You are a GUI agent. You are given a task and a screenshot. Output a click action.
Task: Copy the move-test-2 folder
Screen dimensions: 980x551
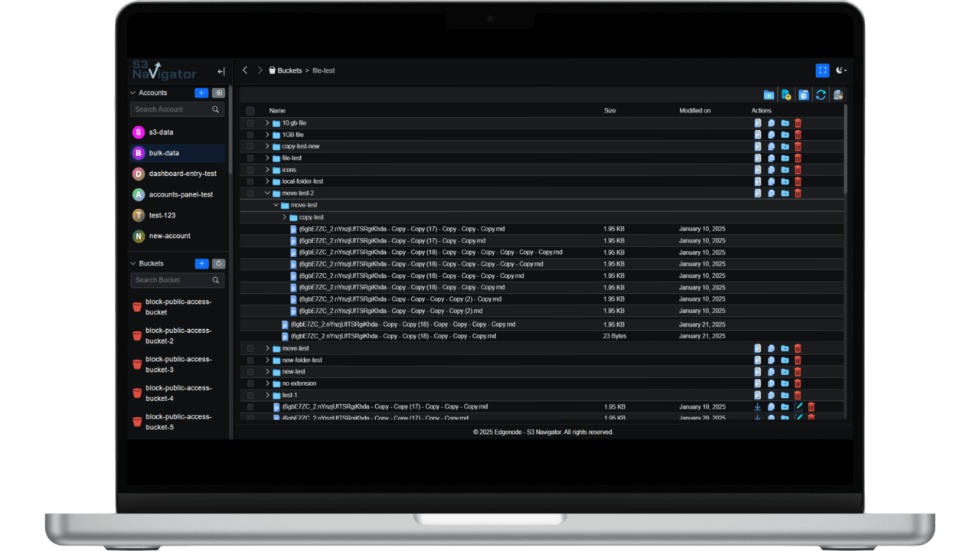771,194
